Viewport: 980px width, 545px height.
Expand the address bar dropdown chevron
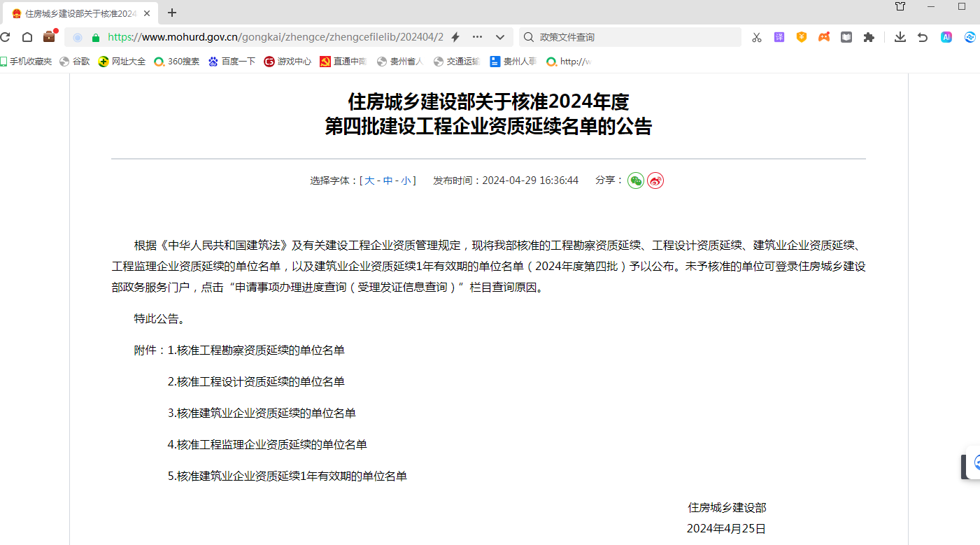pyautogui.click(x=500, y=37)
